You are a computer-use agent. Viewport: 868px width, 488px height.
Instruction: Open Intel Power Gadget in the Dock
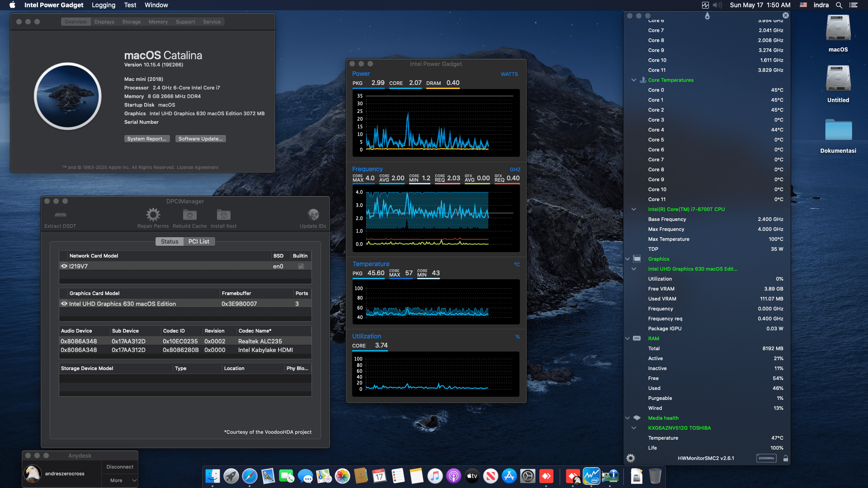pyautogui.click(x=591, y=476)
